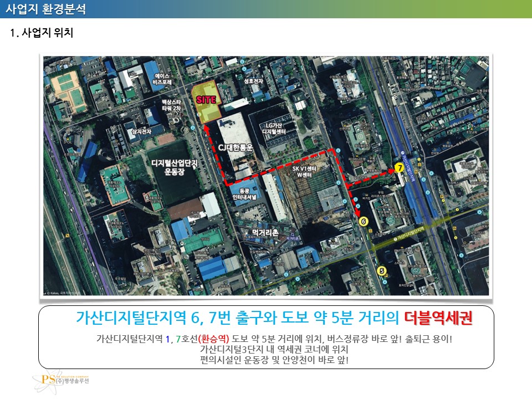Click the 삼지전자 map label
The image size is (532, 399).
(x=141, y=131)
